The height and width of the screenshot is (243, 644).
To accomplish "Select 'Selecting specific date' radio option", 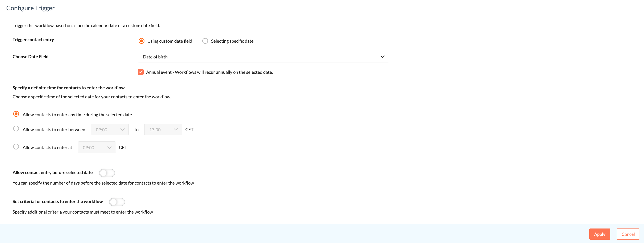I will (205, 41).
